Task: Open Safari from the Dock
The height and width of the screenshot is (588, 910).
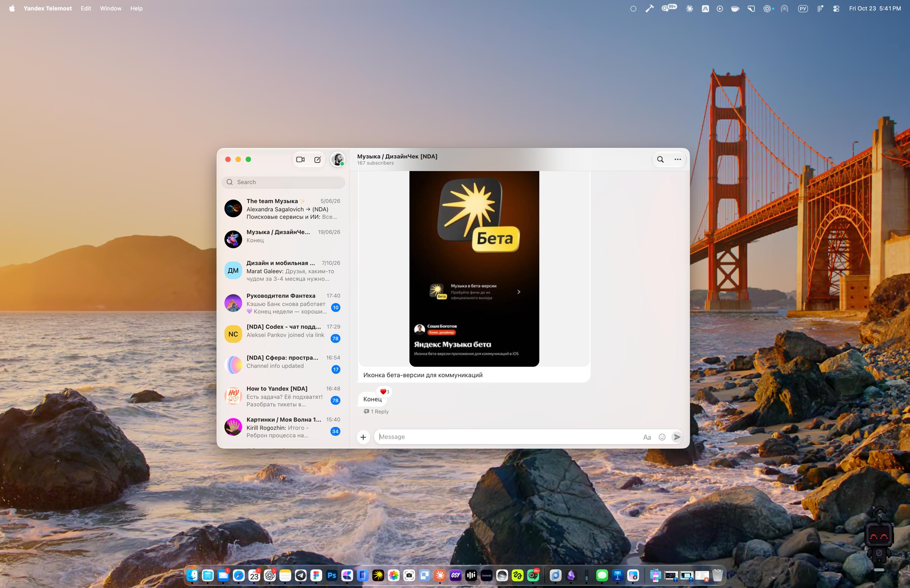Action: [239, 575]
